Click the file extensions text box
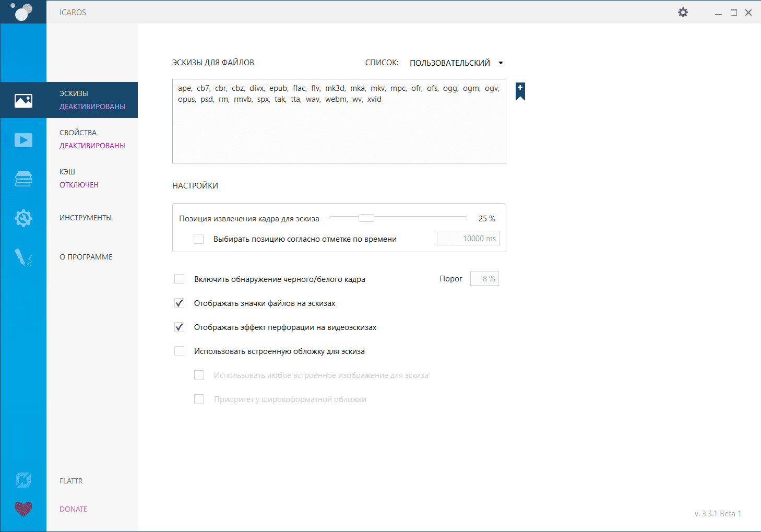The image size is (761, 532). tap(339, 121)
